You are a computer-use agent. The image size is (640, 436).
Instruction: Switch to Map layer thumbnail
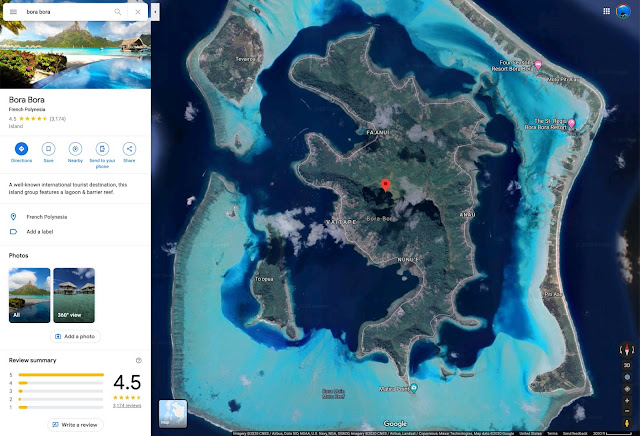click(x=173, y=414)
